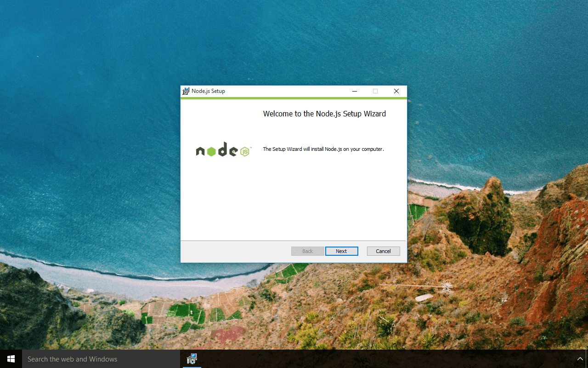This screenshot has width=588, height=368.
Task: Advance the wizard with the Next button
Action: point(342,251)
